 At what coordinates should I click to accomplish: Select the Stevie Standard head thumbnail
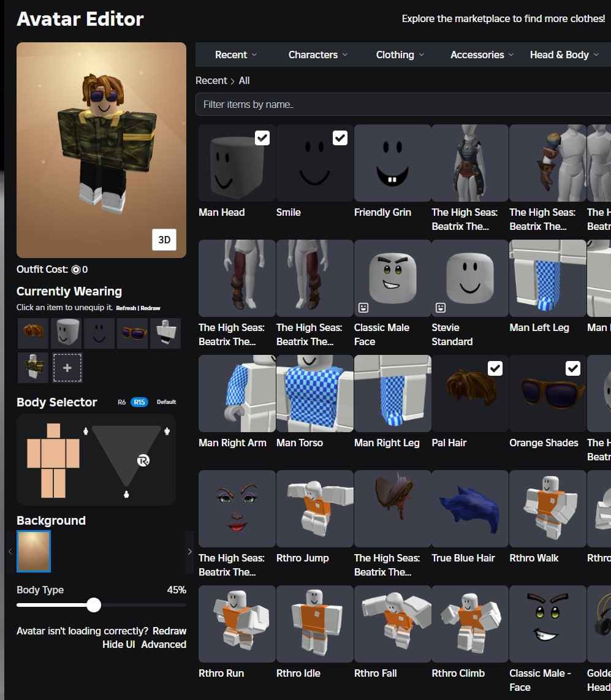pos(470,278)
